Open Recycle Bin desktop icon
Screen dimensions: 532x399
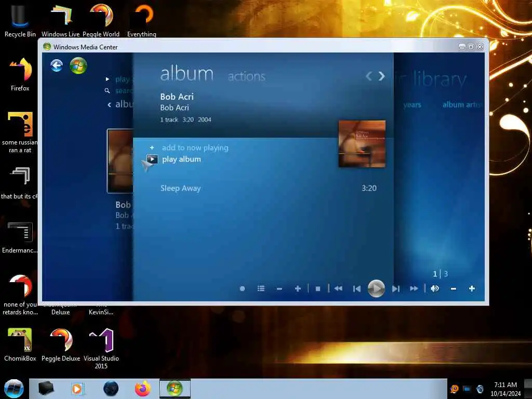tap(20, 19)
